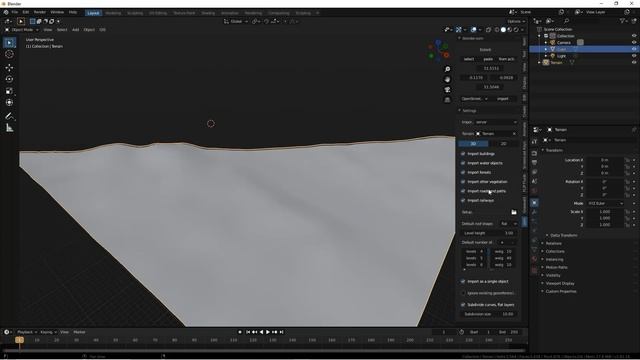Toggle Import buildings checkbox
The image size is (640, 360).
pos(463,154)
